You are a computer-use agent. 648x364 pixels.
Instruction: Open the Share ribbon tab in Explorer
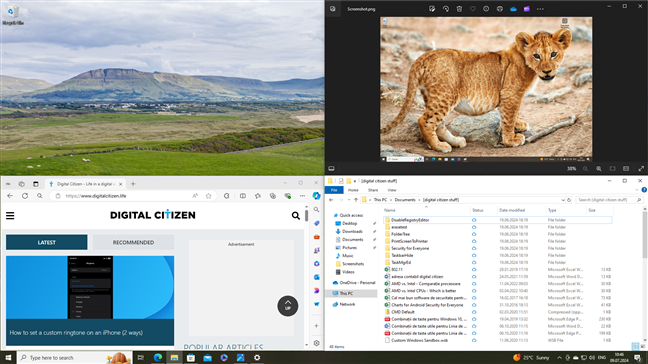[373, 190]
